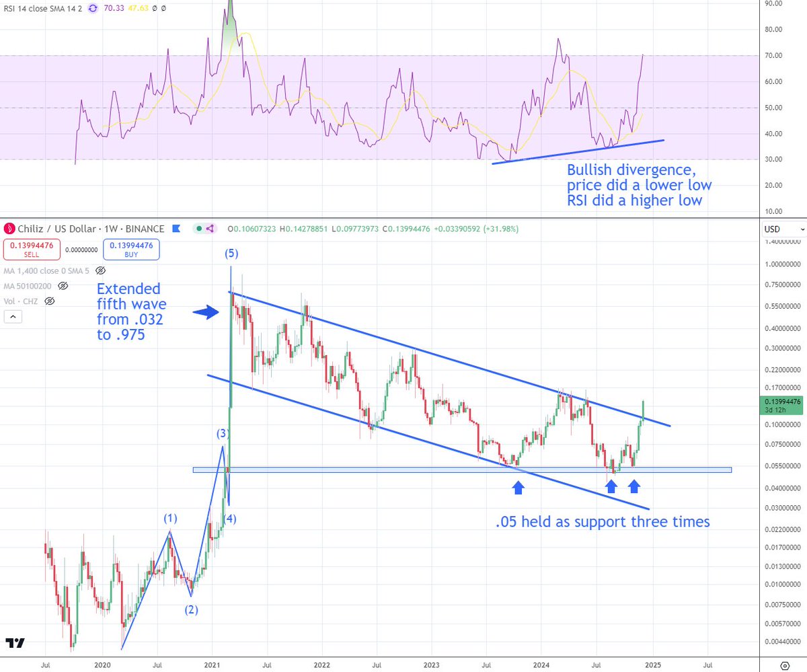807x672 pixels.
Task: Click the 1.00000000 price scale label
Action: (782, 265)
